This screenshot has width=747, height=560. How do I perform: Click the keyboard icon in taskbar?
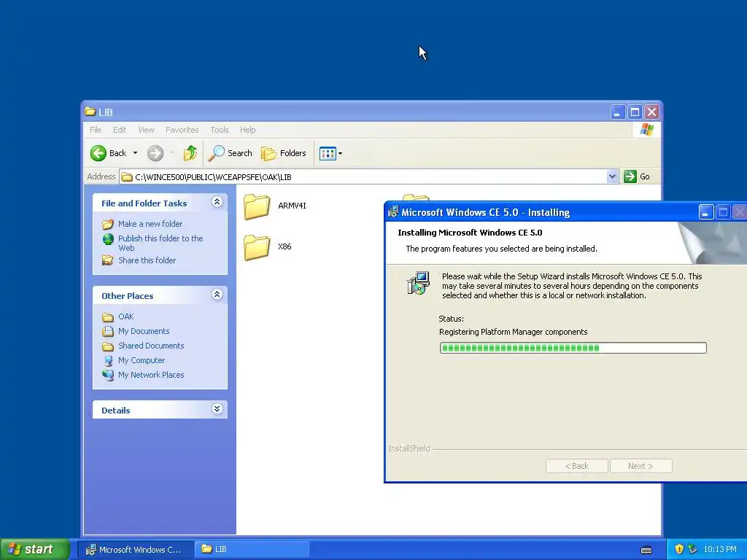[x=646, y=550]
